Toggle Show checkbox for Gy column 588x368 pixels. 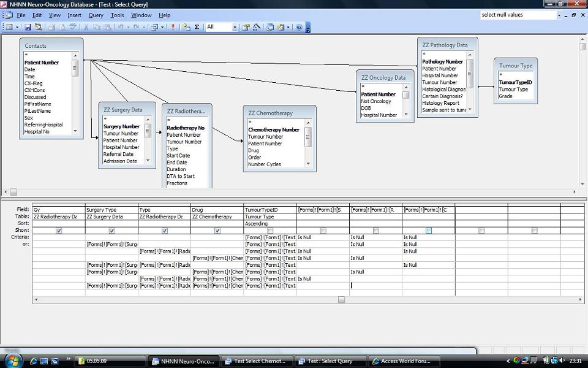pos(59,231)
